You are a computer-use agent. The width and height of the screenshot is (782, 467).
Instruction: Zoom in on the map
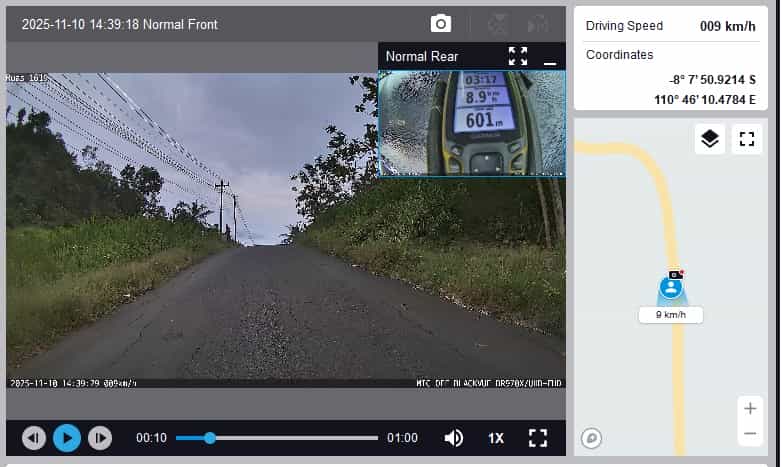point(750,408)
